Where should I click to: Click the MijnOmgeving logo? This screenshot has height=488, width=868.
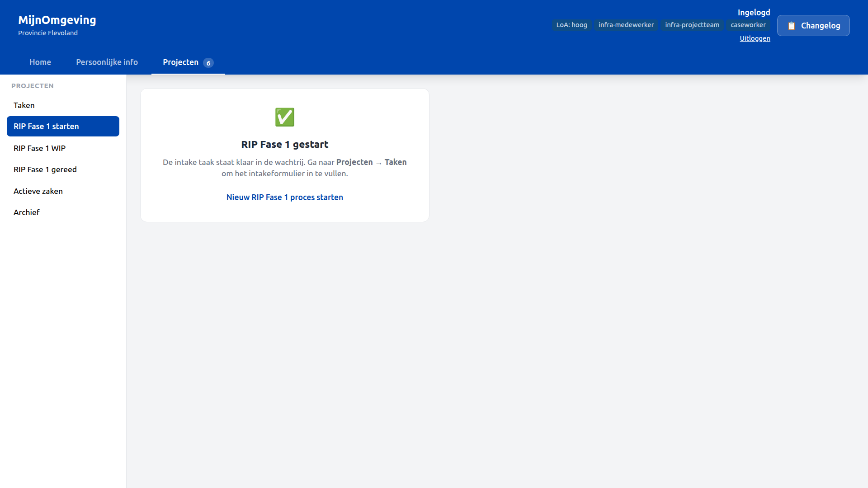pos(57,20)
